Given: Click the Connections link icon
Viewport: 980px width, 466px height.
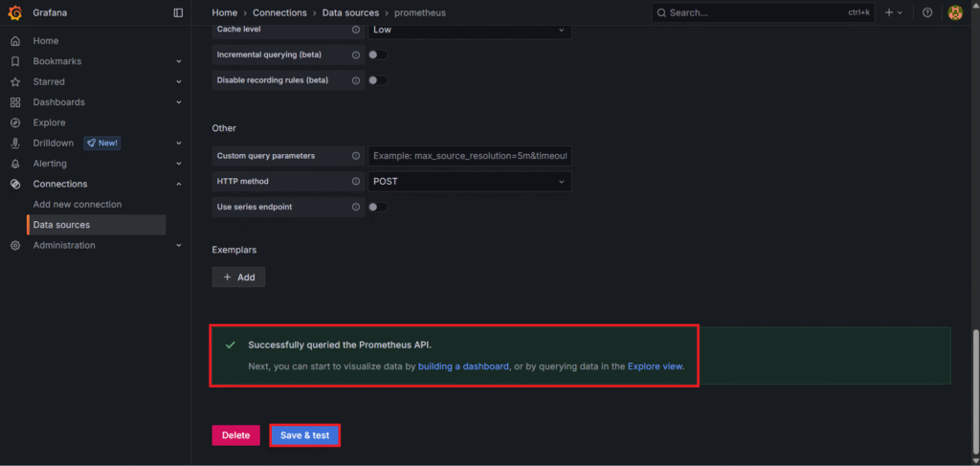Looking at the screenshot, I should 15,184.
